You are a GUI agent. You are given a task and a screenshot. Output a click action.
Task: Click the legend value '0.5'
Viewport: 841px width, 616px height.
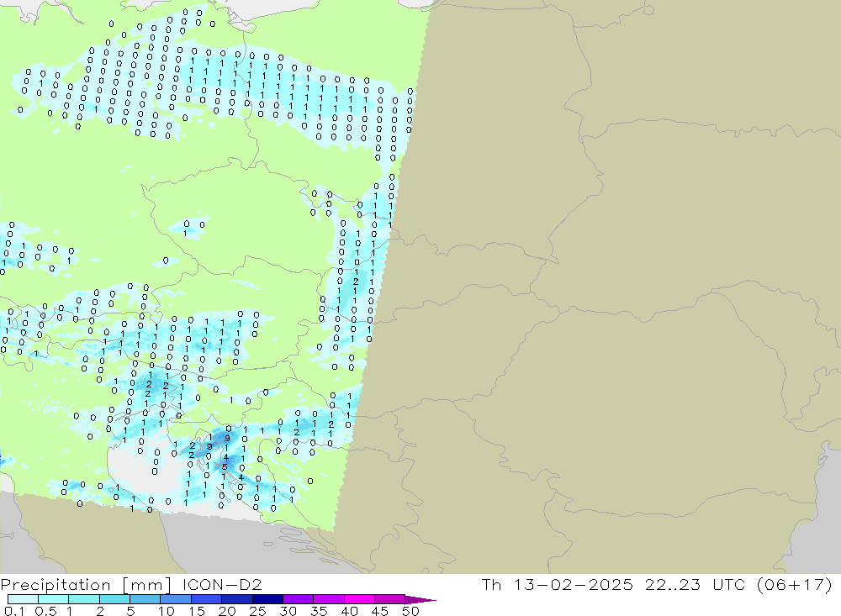[x=45, y=611]
